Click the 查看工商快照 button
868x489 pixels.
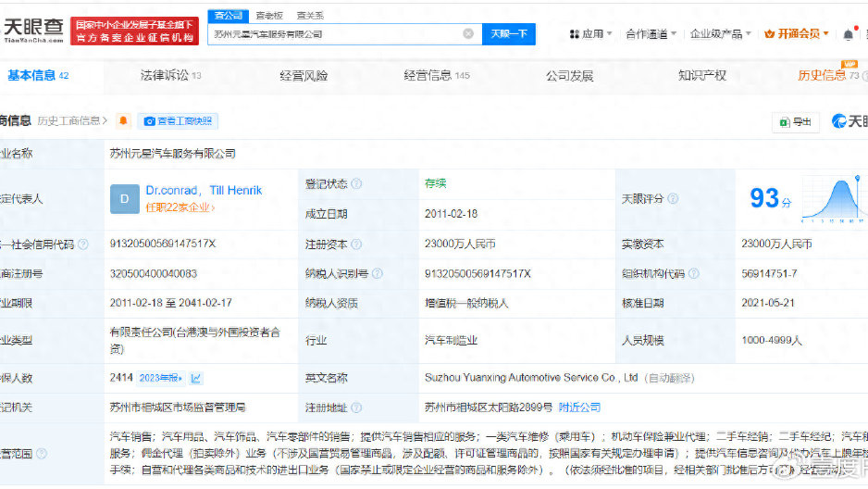pyautogui.click(x=178, y=121)
